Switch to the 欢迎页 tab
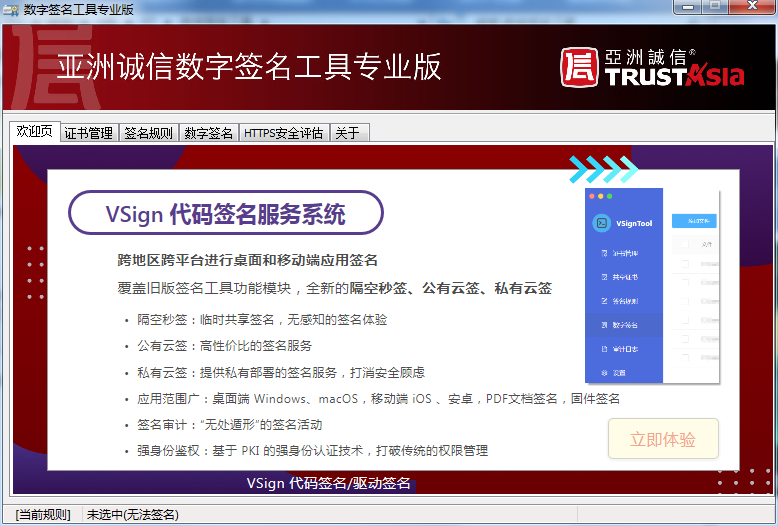 pyautogui.click(x=34, y=132)
